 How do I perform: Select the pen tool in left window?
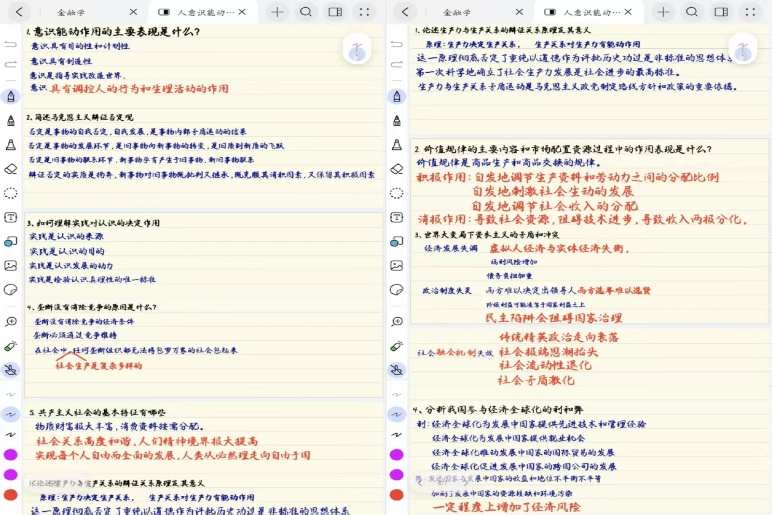point(11,97)
